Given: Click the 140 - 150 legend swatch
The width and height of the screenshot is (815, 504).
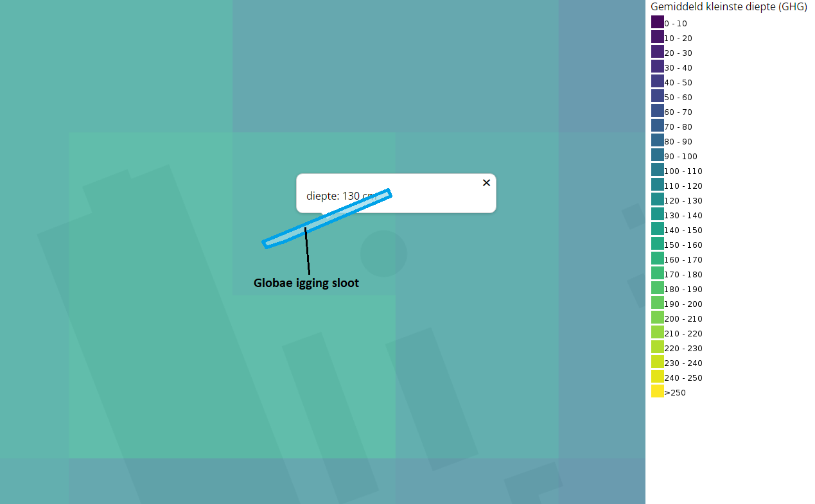Looking at the screenshot, I should (658, 229).
